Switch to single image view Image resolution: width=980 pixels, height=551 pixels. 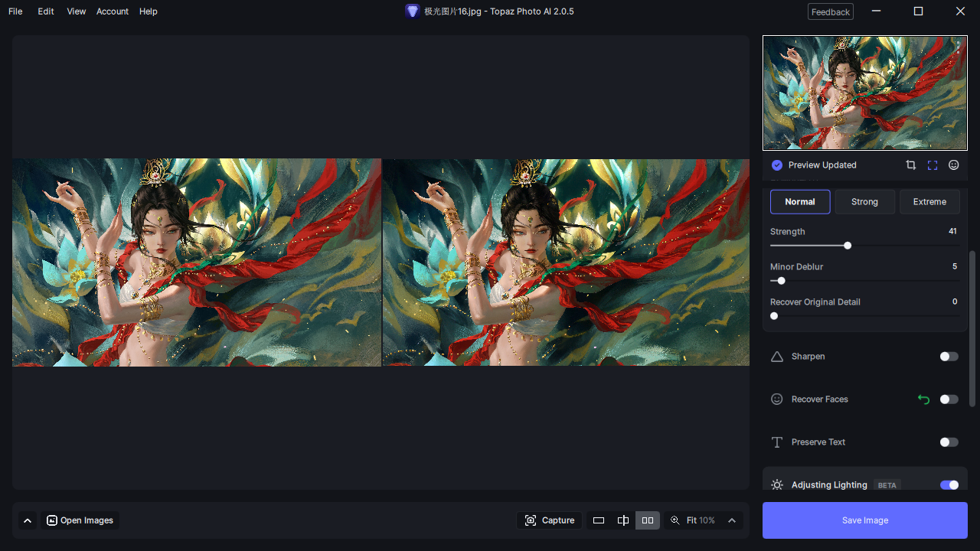coord(599,520)
